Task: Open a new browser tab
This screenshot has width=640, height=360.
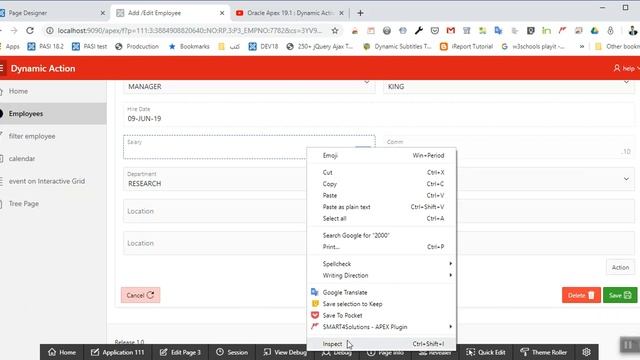Action: click(x=360, y=13)
